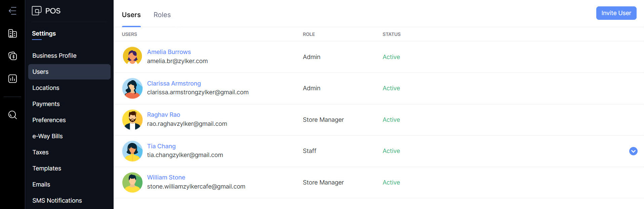Switch to the Roles tab

coord(162,15)
